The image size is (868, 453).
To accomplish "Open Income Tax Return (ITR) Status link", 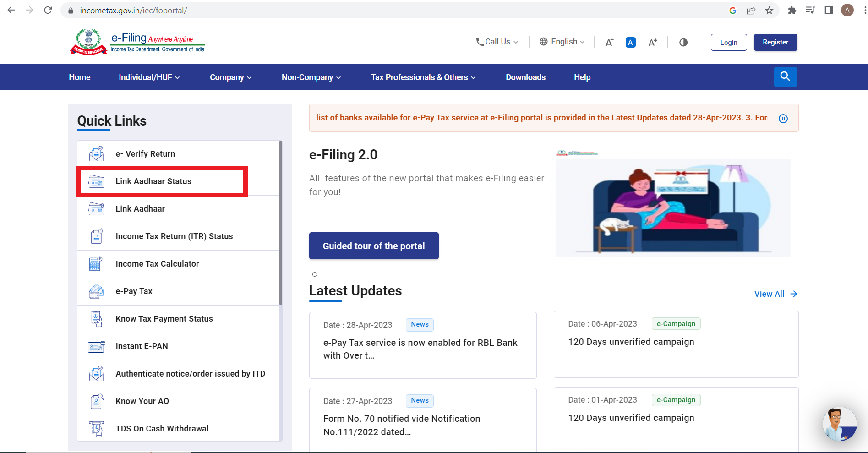I will pyautogui.click(x=178, y=236).
